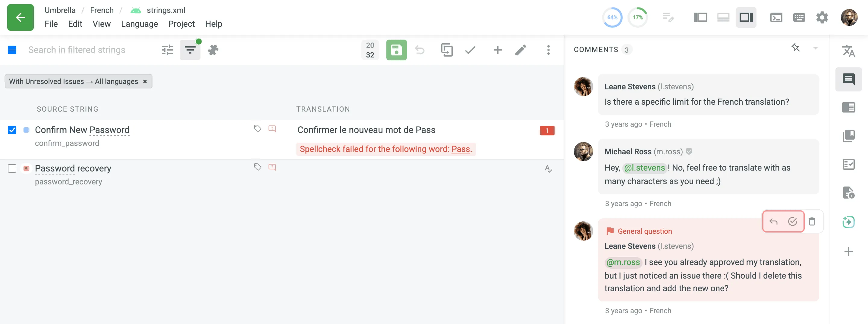Save the current translation

click(x=396, y=50)
